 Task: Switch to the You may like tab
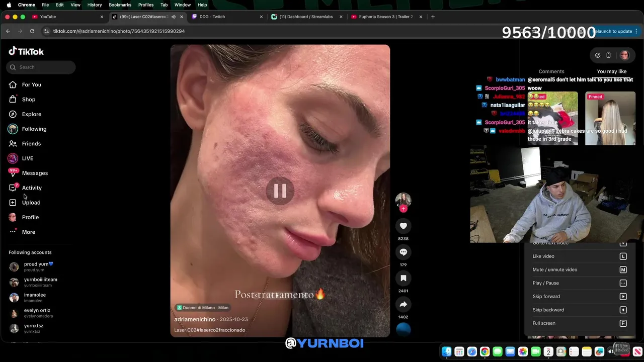[x=611, y=71]
